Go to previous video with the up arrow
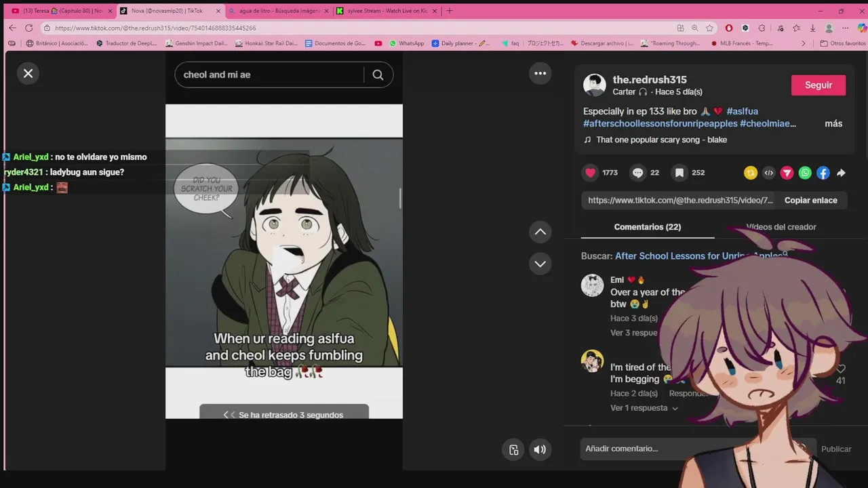Screen dimensions: 868x488 [x=540, y=232]
